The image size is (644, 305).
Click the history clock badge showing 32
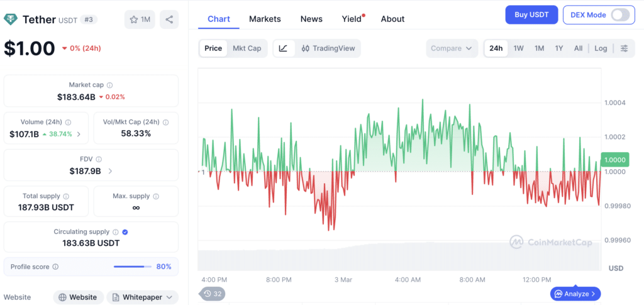pyautogui.click(x=213, y=294)
